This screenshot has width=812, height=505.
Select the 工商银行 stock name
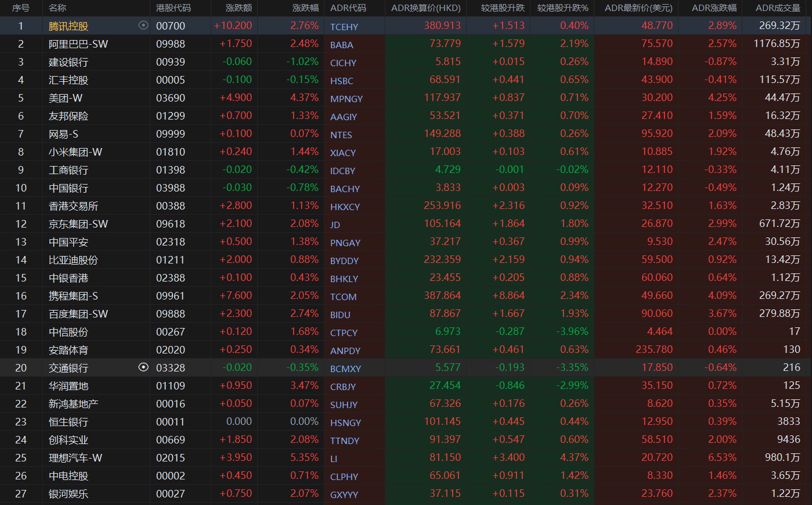(68, 170)
